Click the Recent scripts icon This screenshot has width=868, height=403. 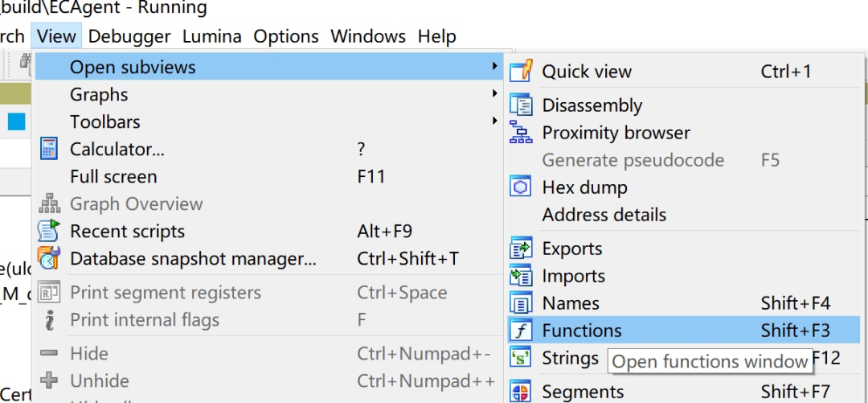click(x=49, y=231)
